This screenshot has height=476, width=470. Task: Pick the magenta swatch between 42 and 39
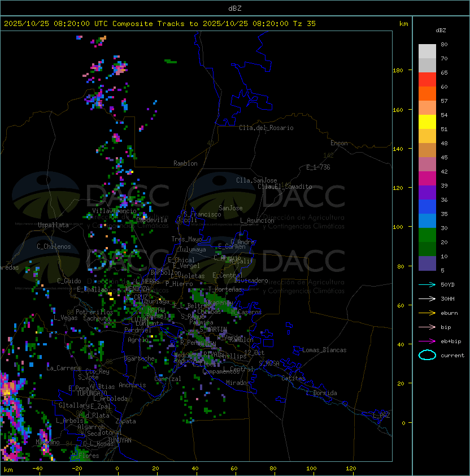click(427, 178)
